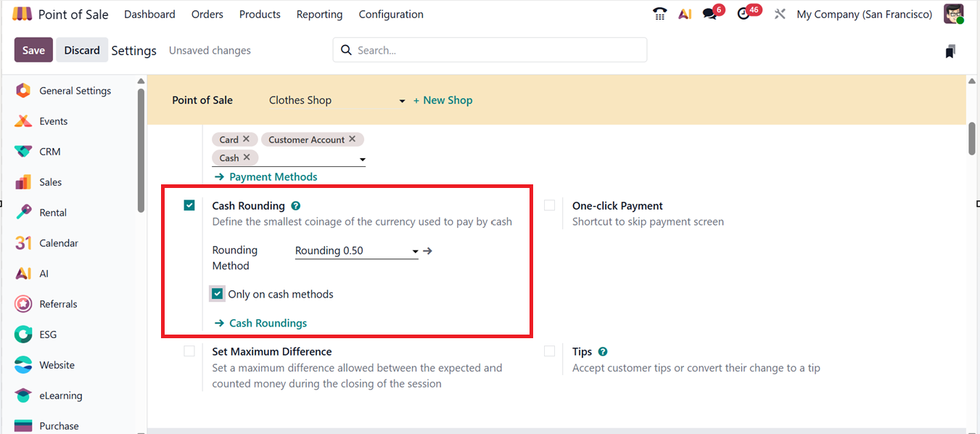
Task: Click the Cash Rounding help question icon
Action: click(296, 206)
